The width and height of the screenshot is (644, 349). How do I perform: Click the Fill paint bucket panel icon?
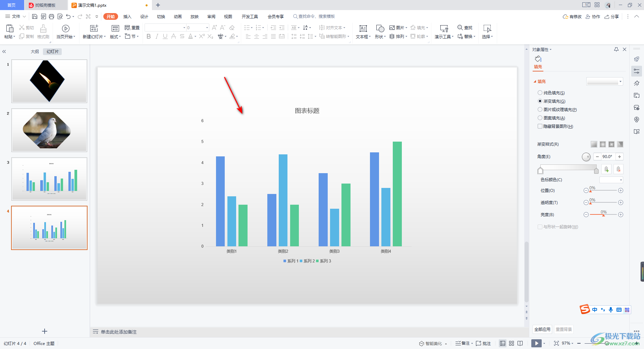coord(538,59)
